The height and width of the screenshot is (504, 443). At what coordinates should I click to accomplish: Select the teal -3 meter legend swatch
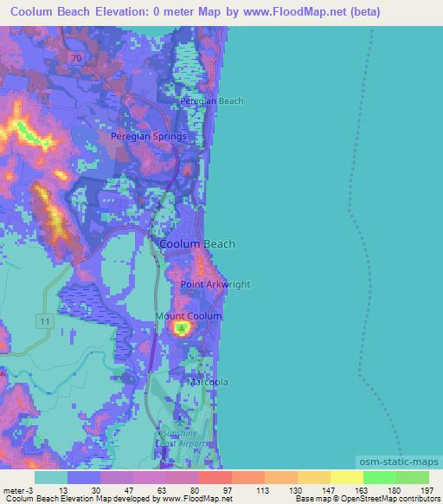[x=51, y=477]
